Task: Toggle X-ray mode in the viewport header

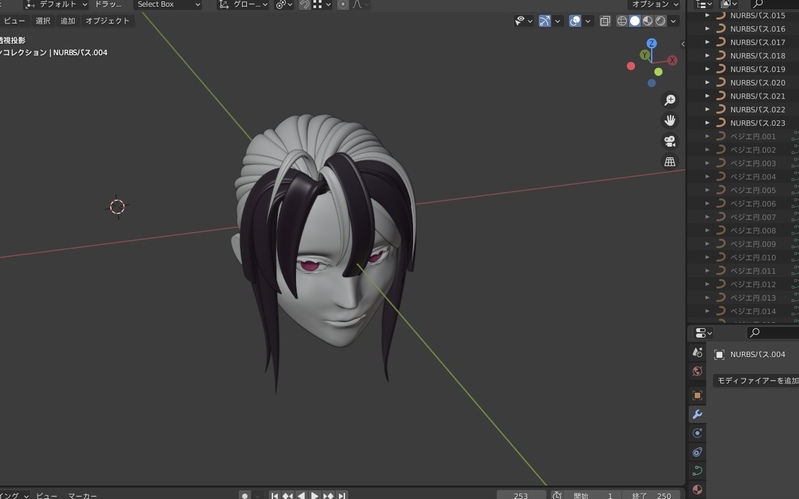Action: click(604, 21)
